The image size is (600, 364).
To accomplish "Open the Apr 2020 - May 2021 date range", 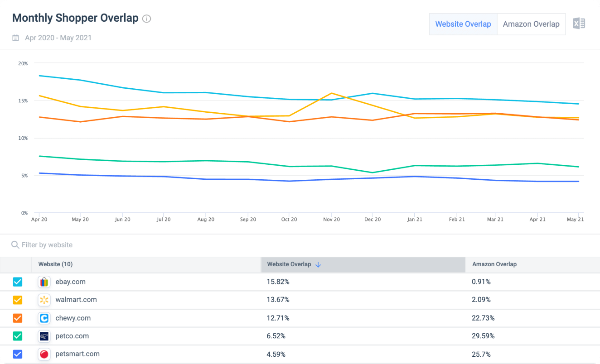I will (58, 38).
